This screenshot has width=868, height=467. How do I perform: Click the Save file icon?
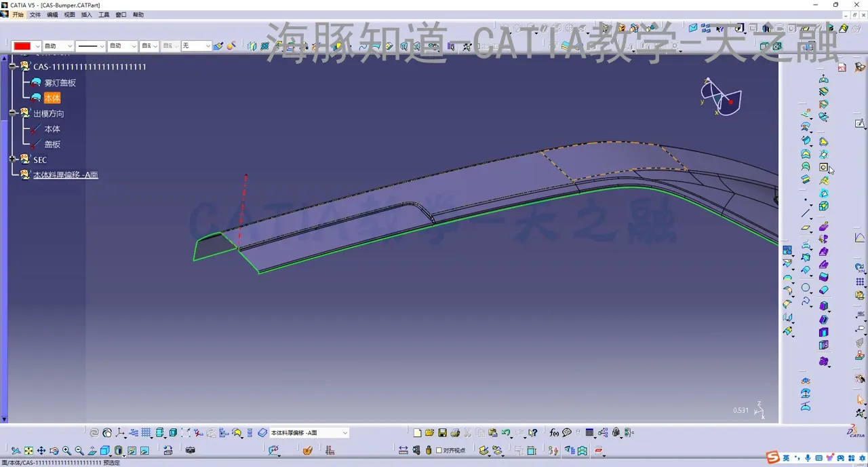pos(442,433)
